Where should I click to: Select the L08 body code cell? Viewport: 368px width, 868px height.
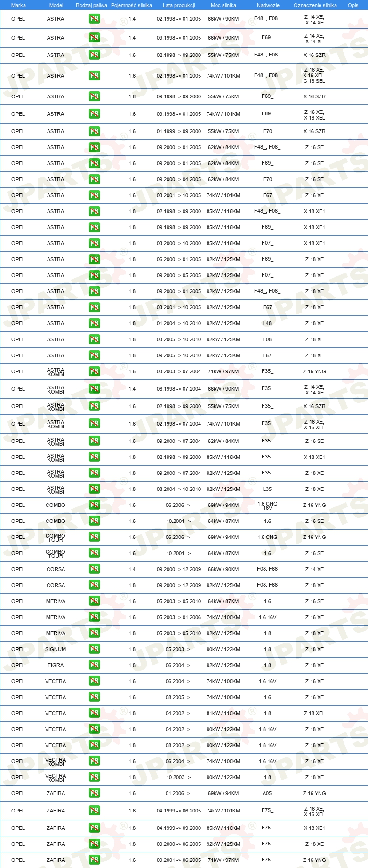click(x=267, y=339)
